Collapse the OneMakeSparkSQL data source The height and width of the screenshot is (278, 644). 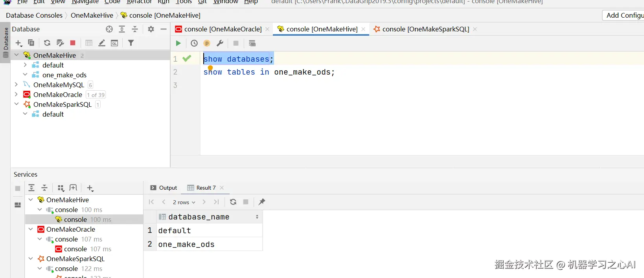tap(17, 104)
